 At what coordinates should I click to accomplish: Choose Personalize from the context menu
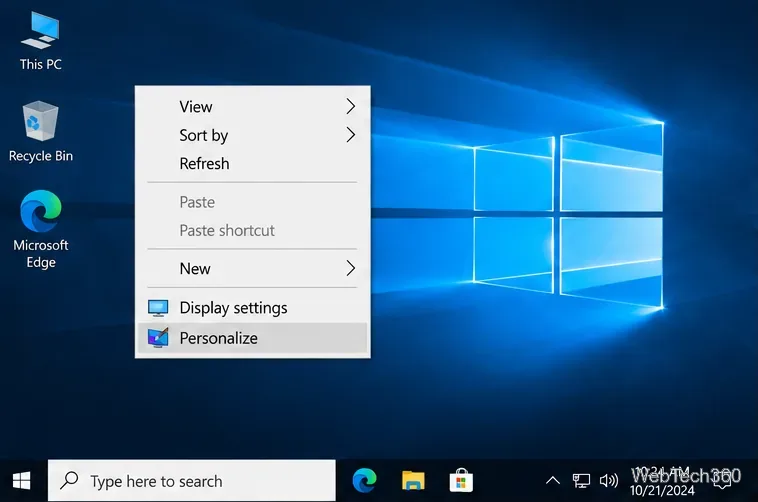pyautogui.click(x=252, y=338)
